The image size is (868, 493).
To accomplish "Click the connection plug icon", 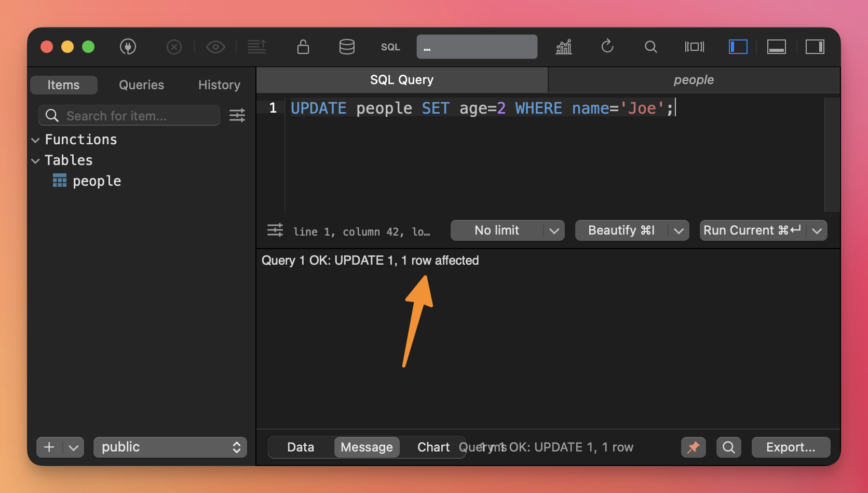I will [x=128, y=47].
